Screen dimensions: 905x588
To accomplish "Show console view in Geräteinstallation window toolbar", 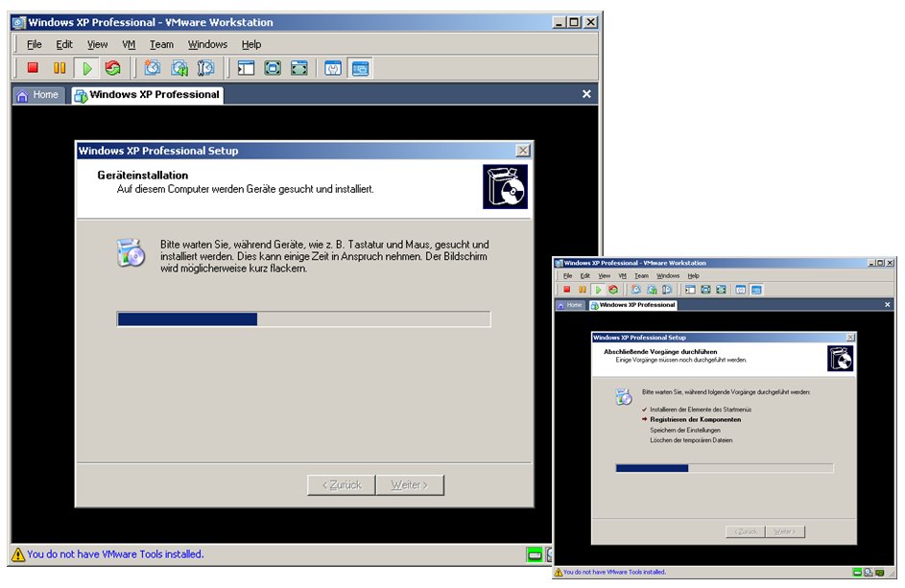I will (x=360, y=68).
